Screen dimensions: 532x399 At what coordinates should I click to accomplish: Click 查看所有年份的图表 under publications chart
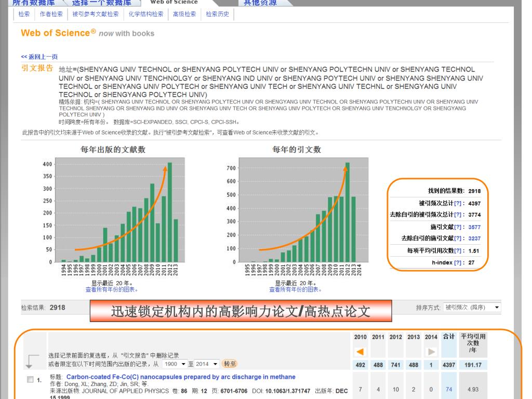click(112, 289)
